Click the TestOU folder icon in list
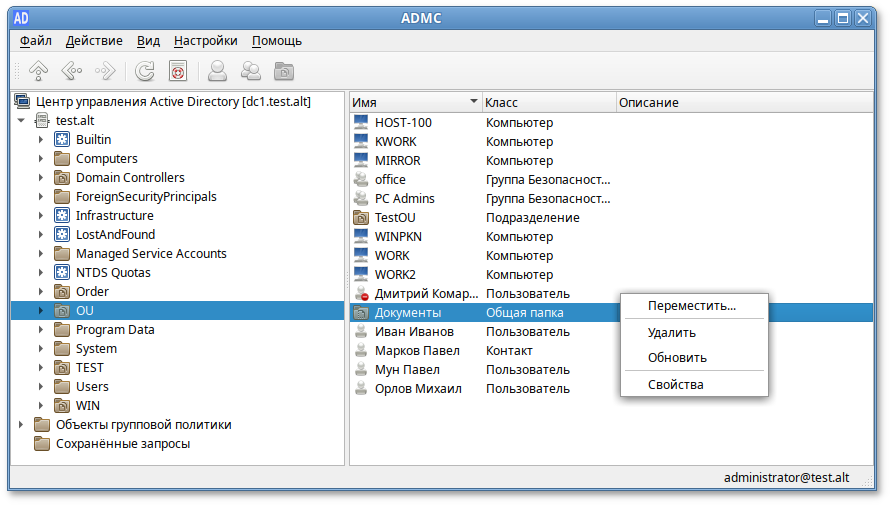Viewport: 890px width, 505px height. 362,218
